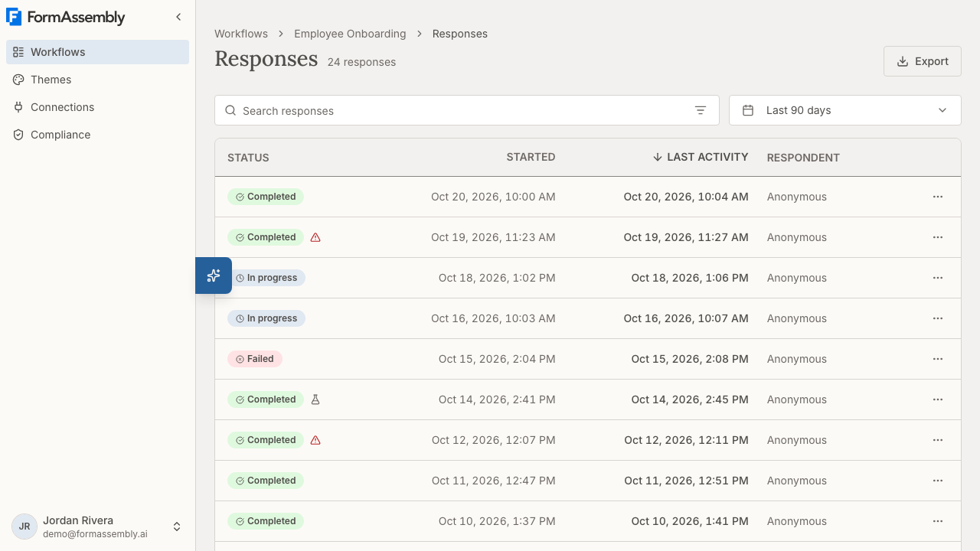Focus the Search responses field

pos(467,110)
